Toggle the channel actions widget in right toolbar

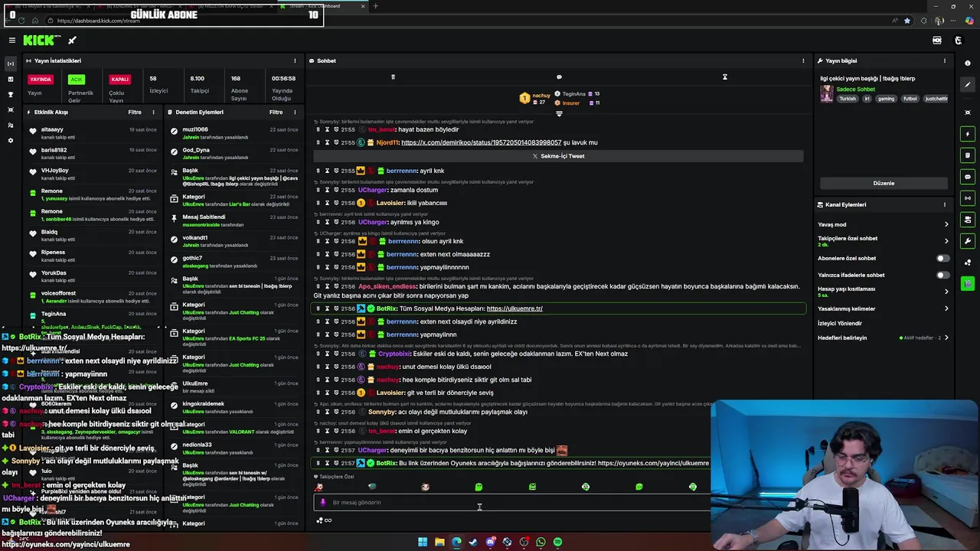coord(968,220)
